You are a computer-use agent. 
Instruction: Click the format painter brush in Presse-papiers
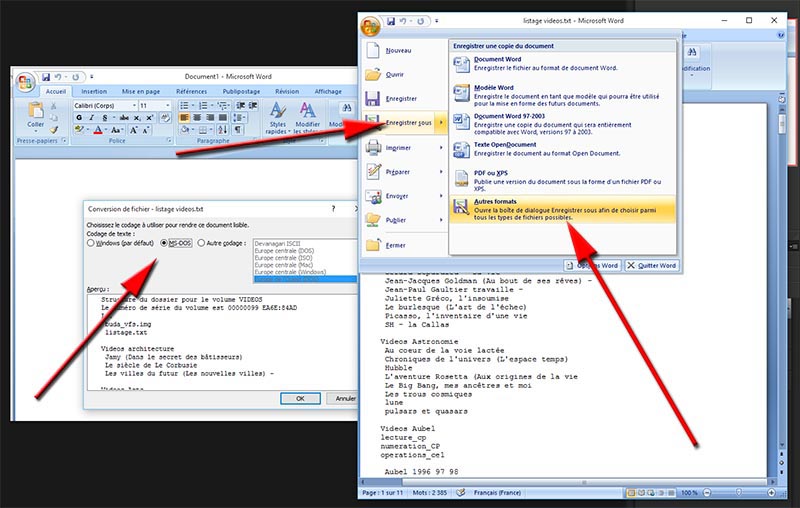pos(54,130)
